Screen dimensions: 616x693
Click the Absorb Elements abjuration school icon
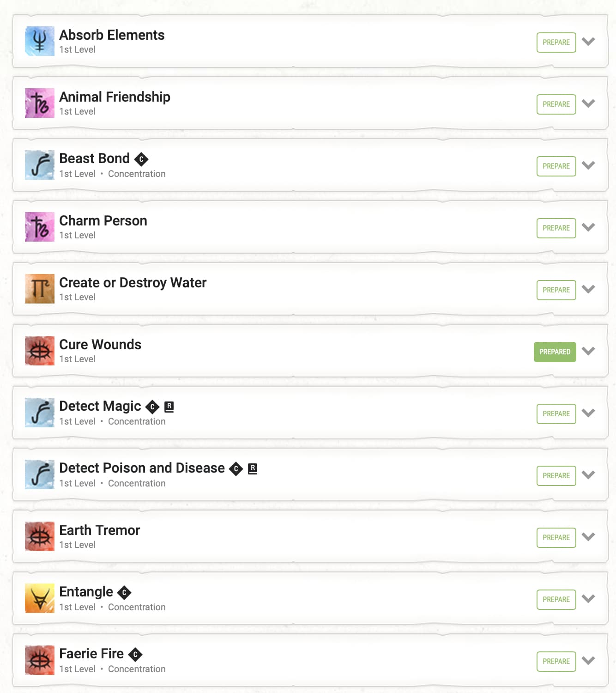(40, 41)
